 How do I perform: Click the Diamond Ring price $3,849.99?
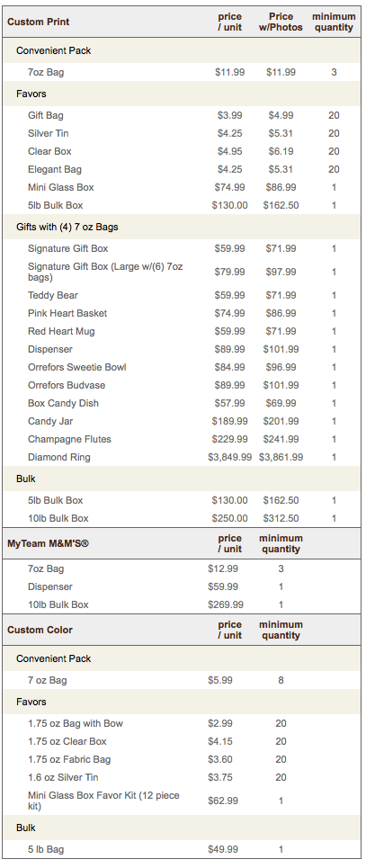(x=230, y=457)
